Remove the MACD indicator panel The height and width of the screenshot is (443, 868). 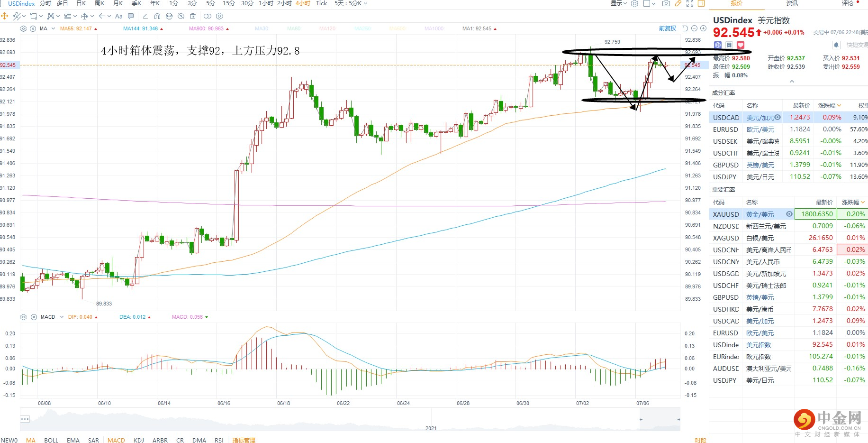click(34, 317)
